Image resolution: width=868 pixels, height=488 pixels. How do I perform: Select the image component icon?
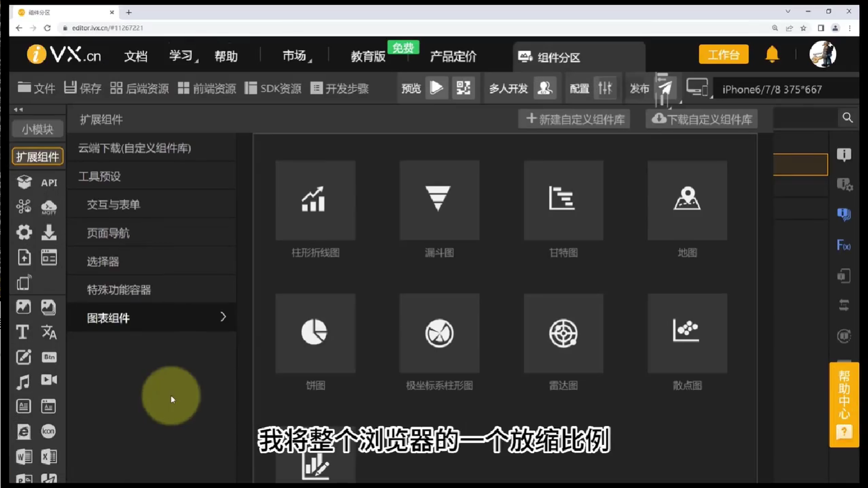click(x=23, y=307)
